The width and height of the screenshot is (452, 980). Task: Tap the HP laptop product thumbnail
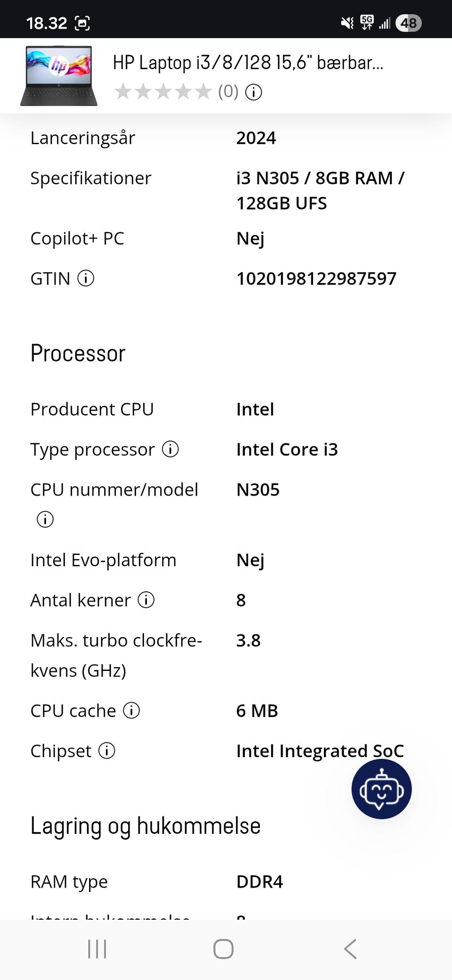(x=59, y=75)
